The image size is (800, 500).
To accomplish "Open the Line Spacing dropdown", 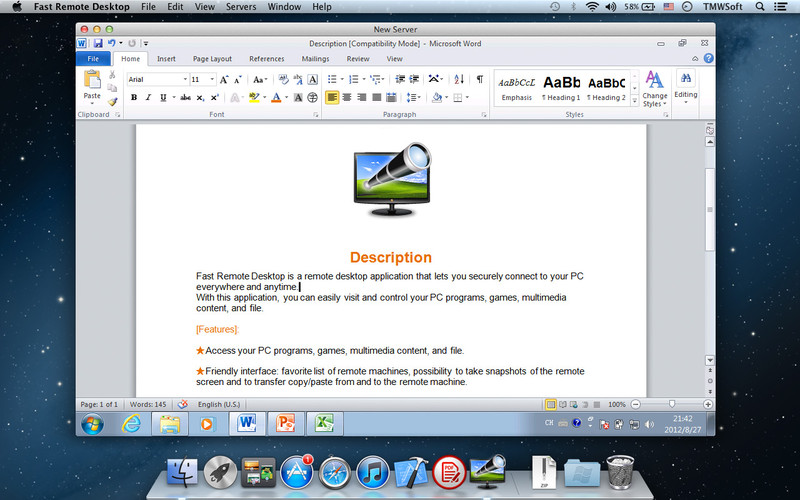I will (x=413, y=97).
